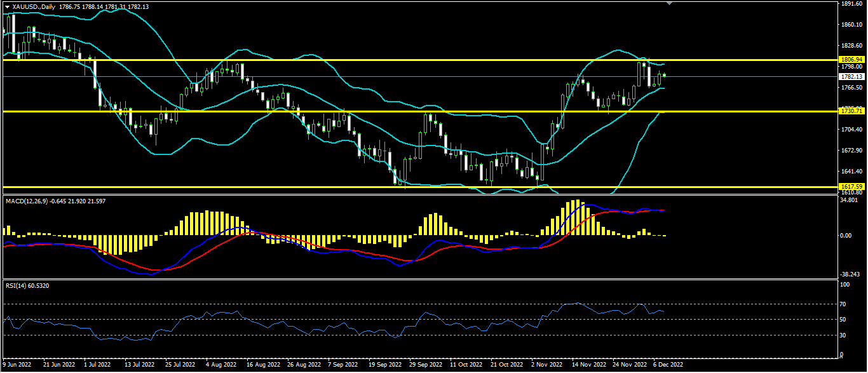Viewport: 868px width, 373px height.
Task: Click the MACD scale value -38.243
Action: coord(850,275)
